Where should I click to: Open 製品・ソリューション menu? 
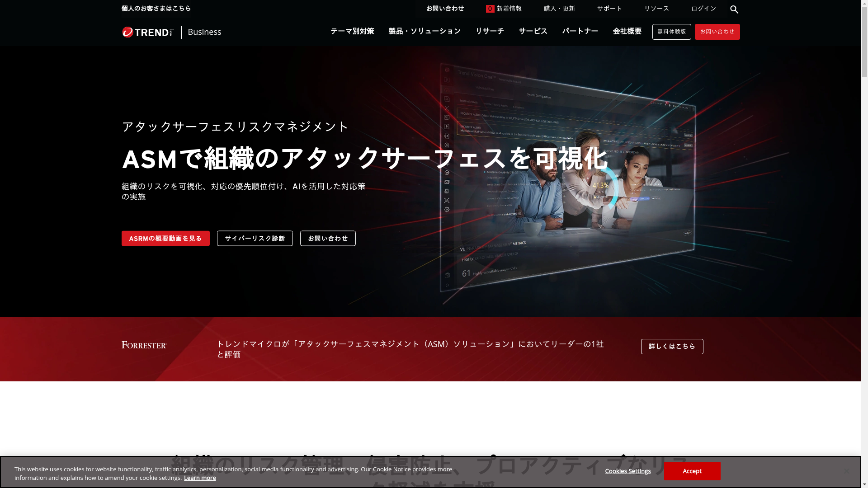point(425,31)
